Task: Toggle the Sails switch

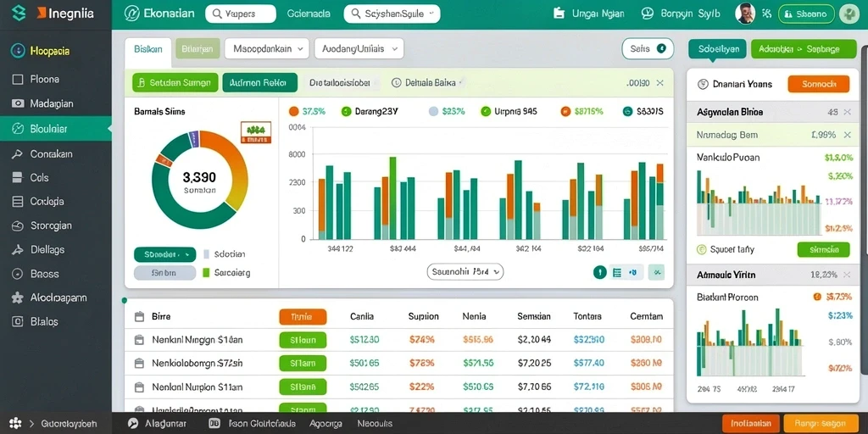Action: [x=661, y=48]
